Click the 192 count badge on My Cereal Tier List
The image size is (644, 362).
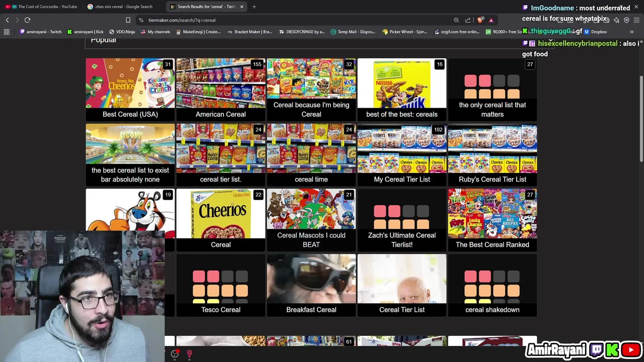pyautogui.click(x=438, y=130)
